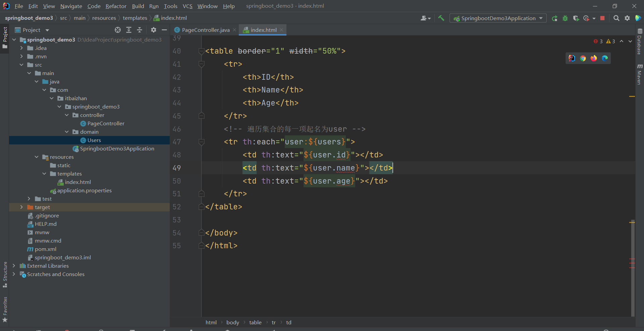
Task: Collapse the src folder
Action: (21, 65)
